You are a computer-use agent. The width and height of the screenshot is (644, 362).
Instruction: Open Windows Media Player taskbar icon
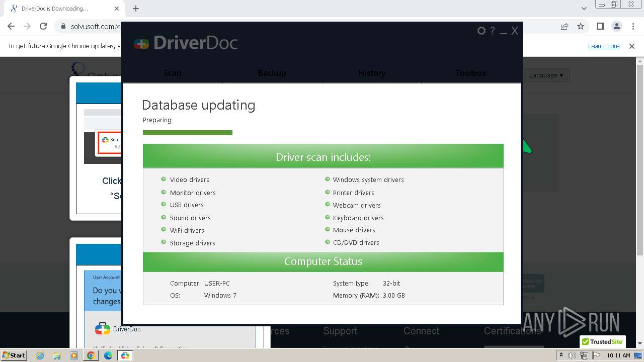[x=74, y=355]
